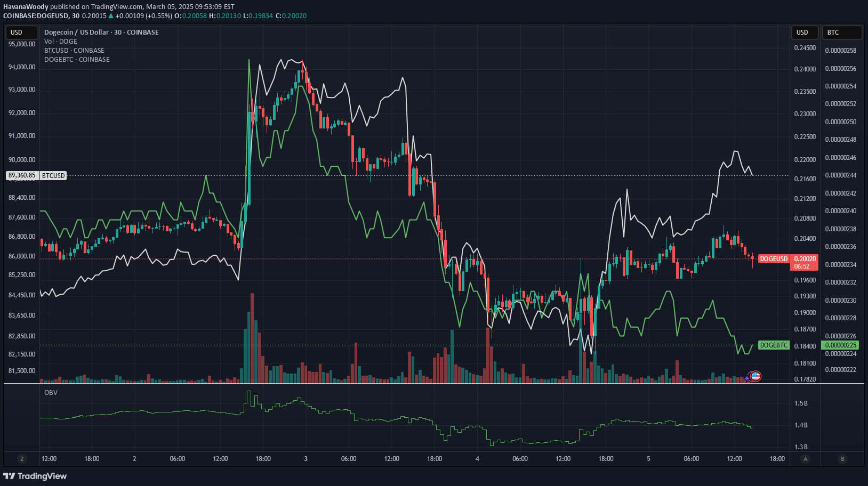
Task: Open the right USD price scale selector
Action: click(x=805, y=33)
